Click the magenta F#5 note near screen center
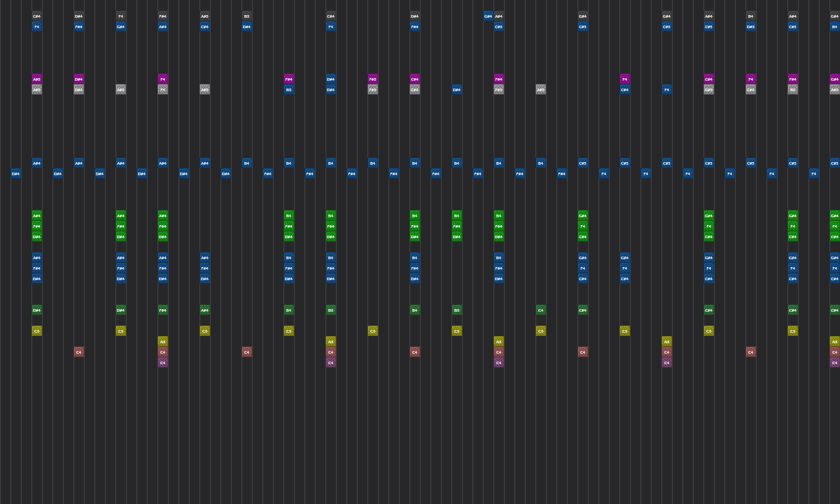Image resolution: width=840 pixels, height=504 pixels. pos(372,79)
